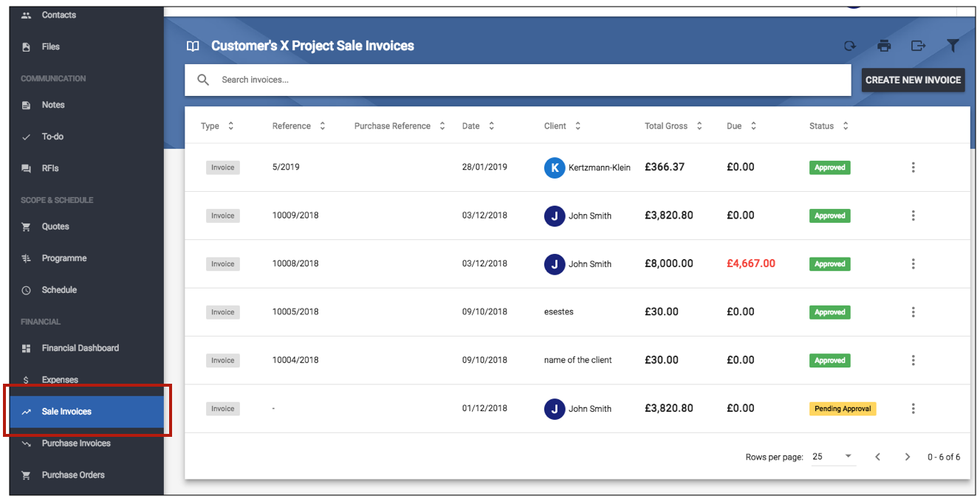Viewport: 980px width, 504px height.
Task: Click the Pending Approval status badge
Action: (x=843, y=409)
